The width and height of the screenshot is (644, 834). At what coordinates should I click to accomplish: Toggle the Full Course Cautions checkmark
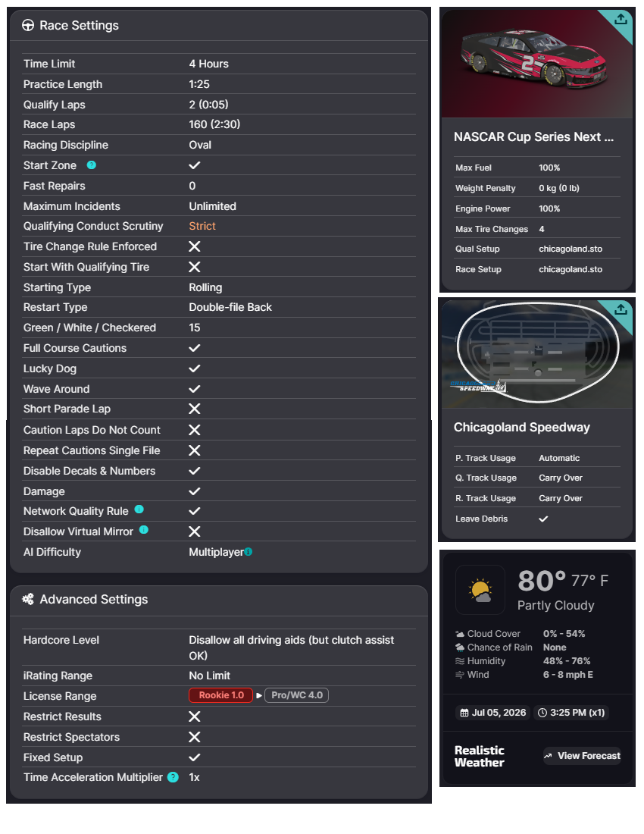(195, 348)
